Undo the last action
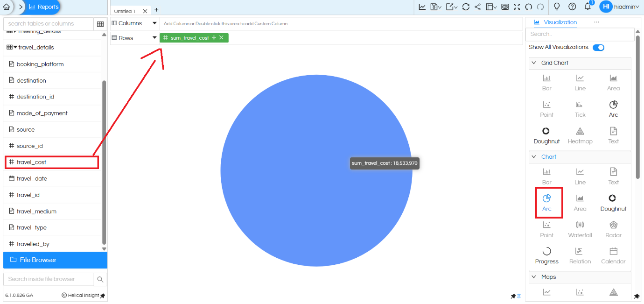The width and height of the screenshot is (644, 304). pyautogui.click(x=528, y=7)
